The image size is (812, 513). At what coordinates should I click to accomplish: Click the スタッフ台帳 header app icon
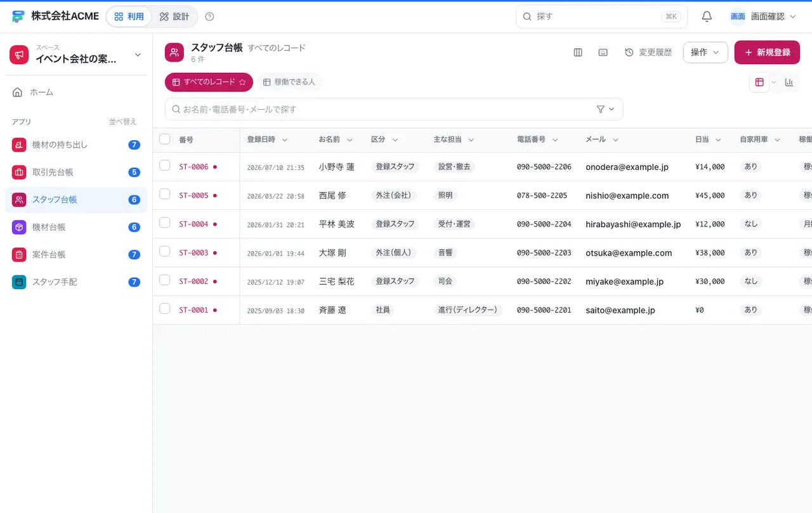pos(174,53)
